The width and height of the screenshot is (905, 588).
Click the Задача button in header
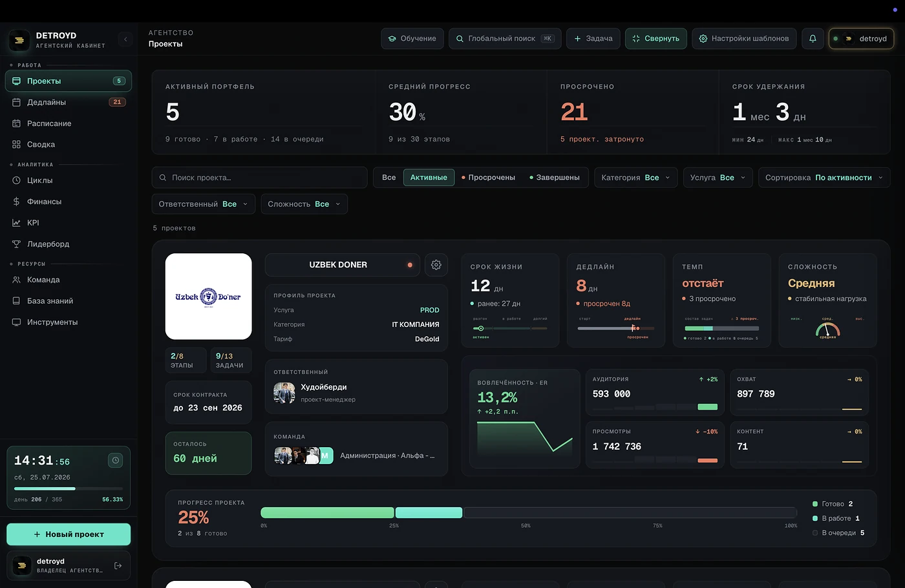(593, 39)
